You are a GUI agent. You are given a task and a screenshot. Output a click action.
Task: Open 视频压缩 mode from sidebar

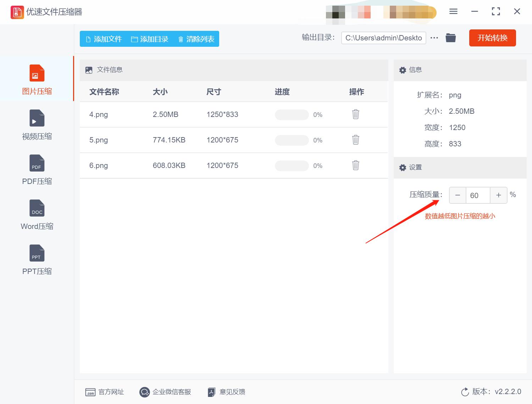tap(36, 118)
